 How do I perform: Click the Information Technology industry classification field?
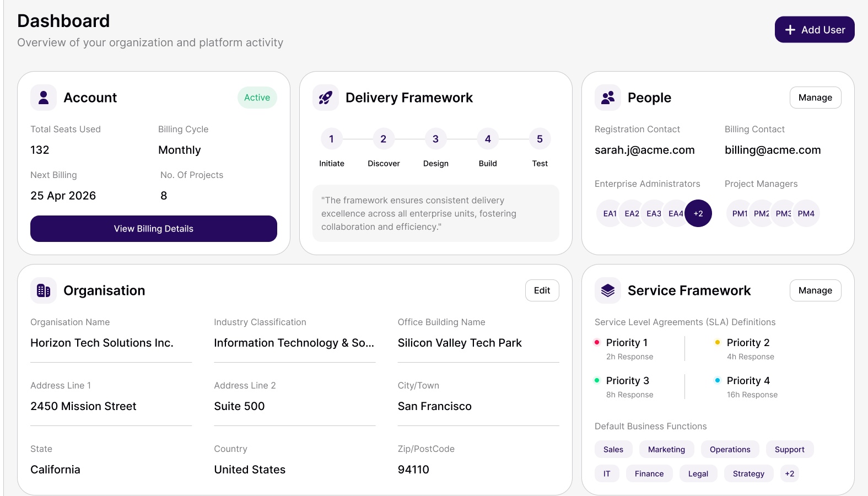click(294, 343)
